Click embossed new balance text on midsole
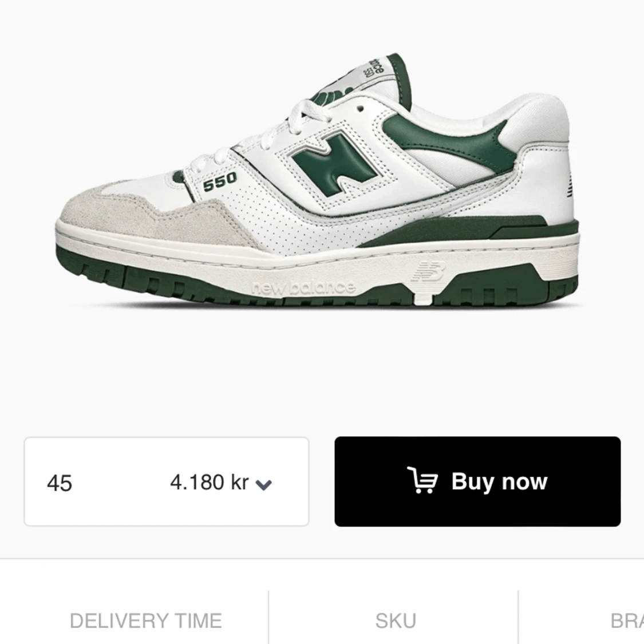 pyautogui.click(x=303, y=288)
